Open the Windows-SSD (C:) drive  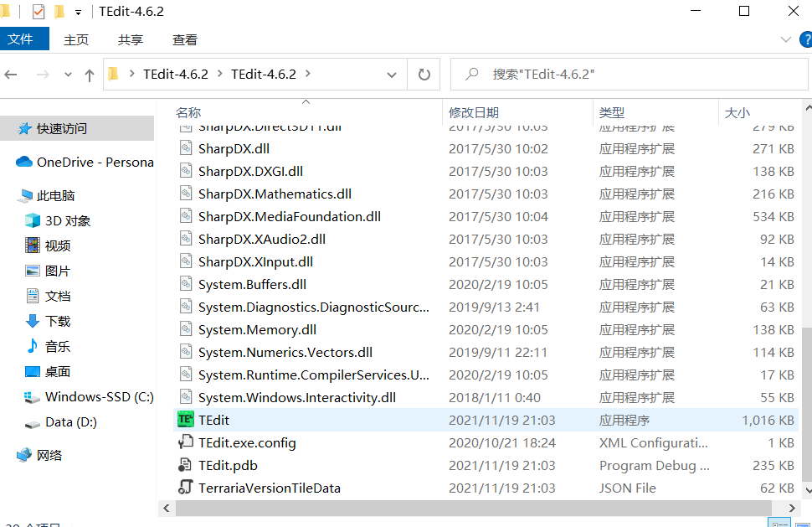(99, 396)
